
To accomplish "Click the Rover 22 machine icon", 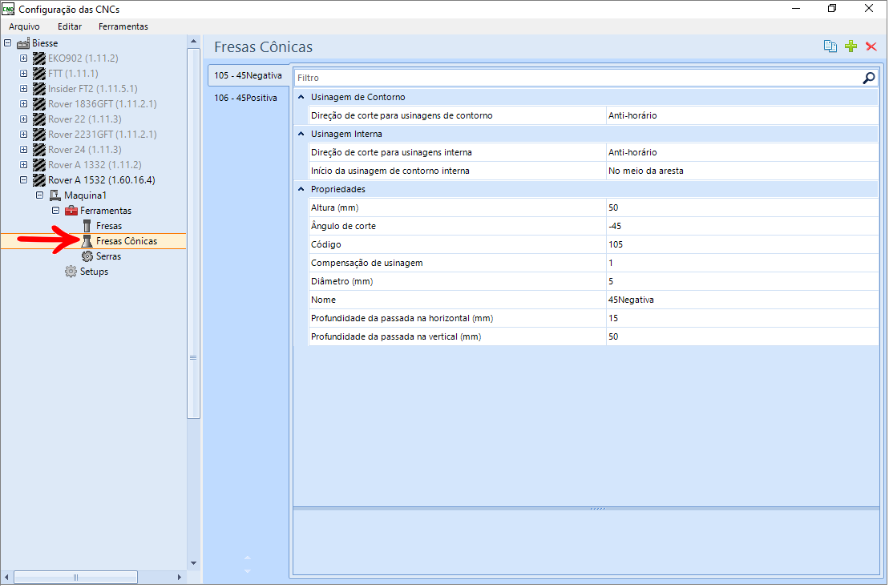I will [39, 119].
